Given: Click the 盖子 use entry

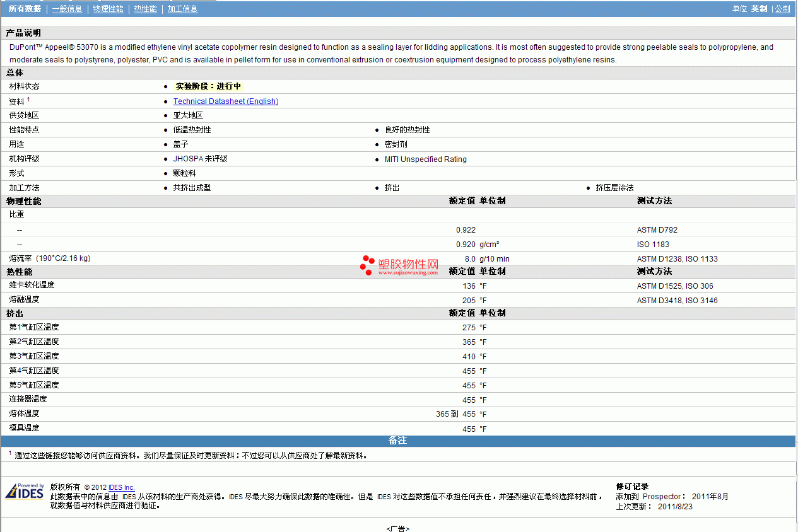Looking at the screenshot, I should click(x=181, y=144).
